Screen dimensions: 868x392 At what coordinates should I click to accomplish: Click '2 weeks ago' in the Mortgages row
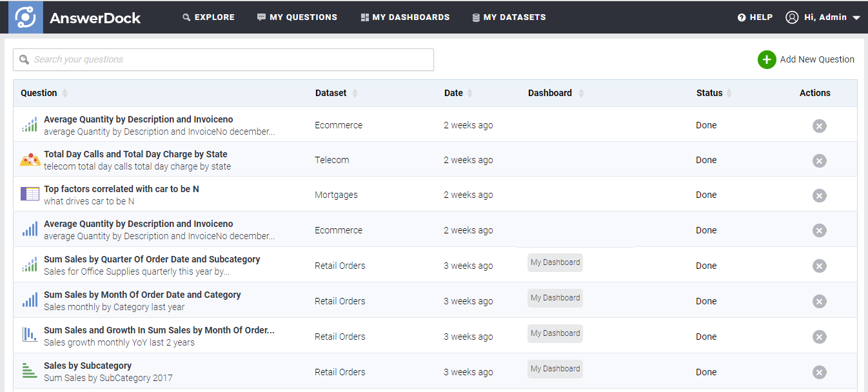(468, 195)
